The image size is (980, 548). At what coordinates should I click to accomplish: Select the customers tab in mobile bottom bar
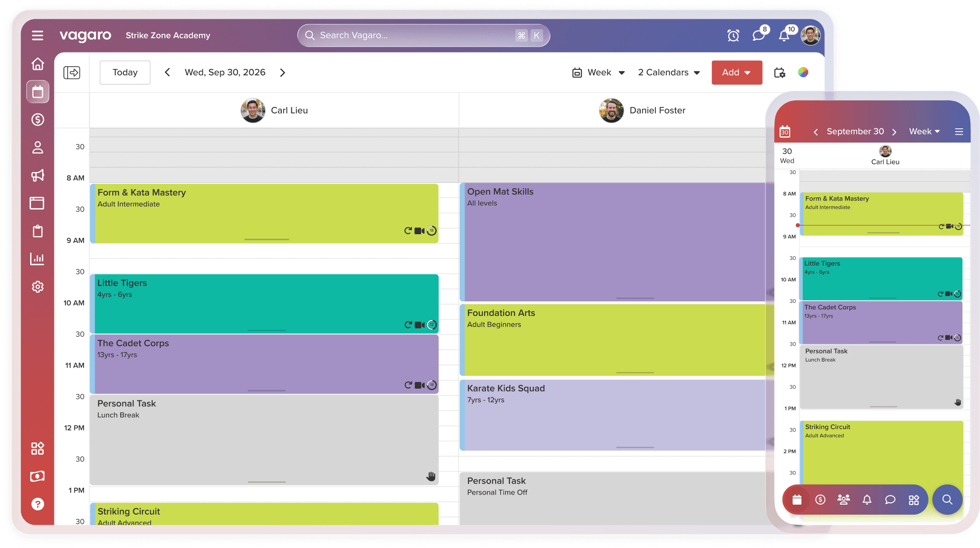(843, 500)
